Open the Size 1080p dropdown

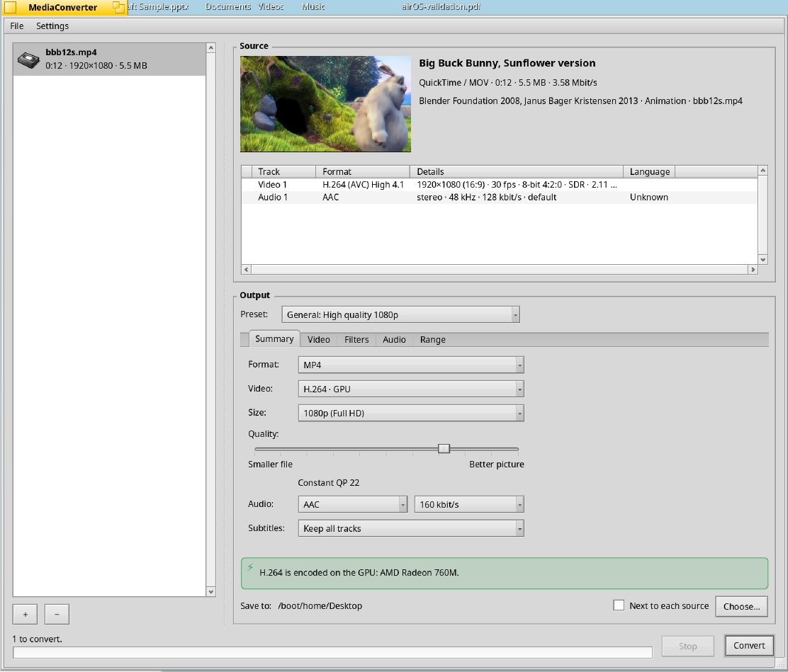411,413
